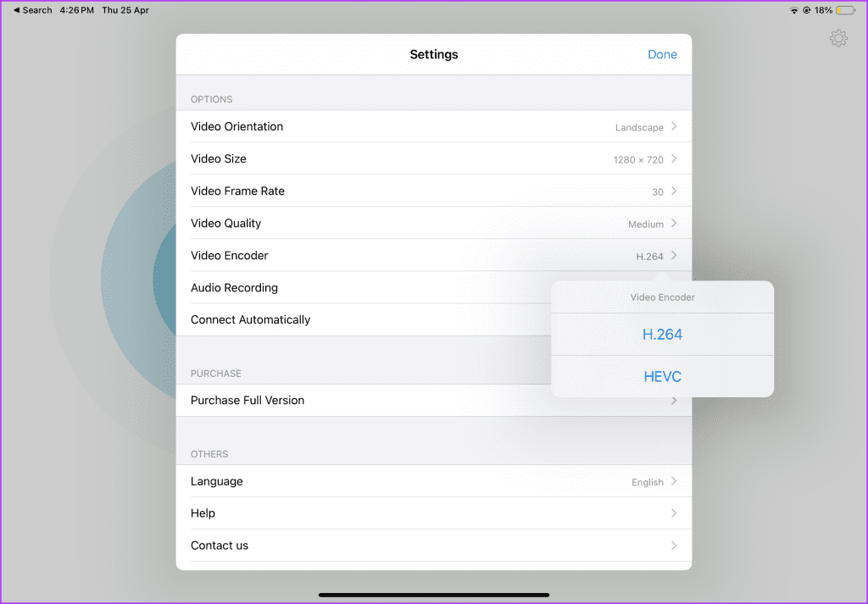
Task: Select the Connect Automatically row
Action: [364, 319]
